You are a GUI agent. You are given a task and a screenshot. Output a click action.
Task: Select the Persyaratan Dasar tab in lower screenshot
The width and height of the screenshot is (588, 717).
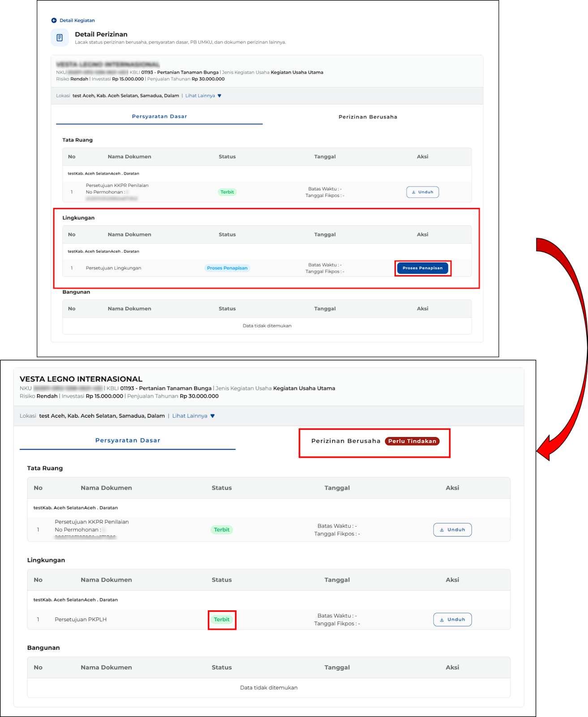128,441
